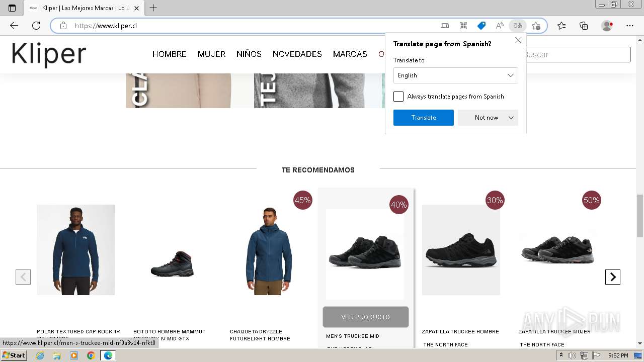Close the Kliper browser tab
The image size is (644, 362).
tap(136, 8)
